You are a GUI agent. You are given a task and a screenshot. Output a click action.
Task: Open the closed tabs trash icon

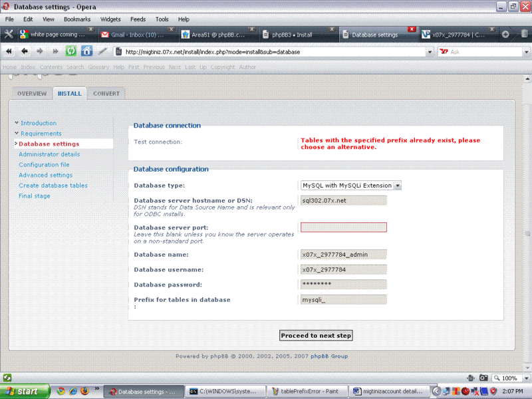tap(524, 34)
